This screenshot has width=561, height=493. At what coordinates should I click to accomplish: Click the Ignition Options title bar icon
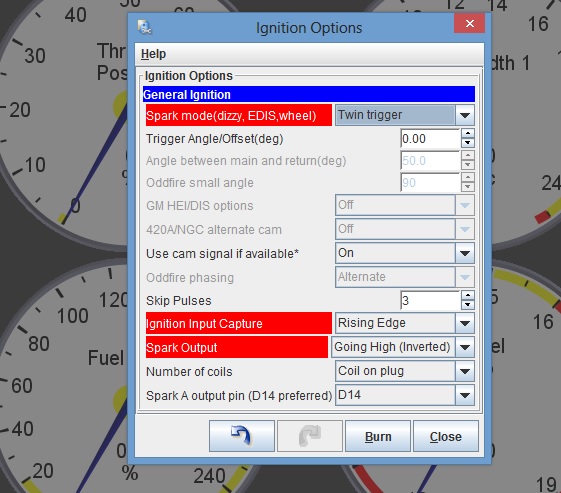145,27
